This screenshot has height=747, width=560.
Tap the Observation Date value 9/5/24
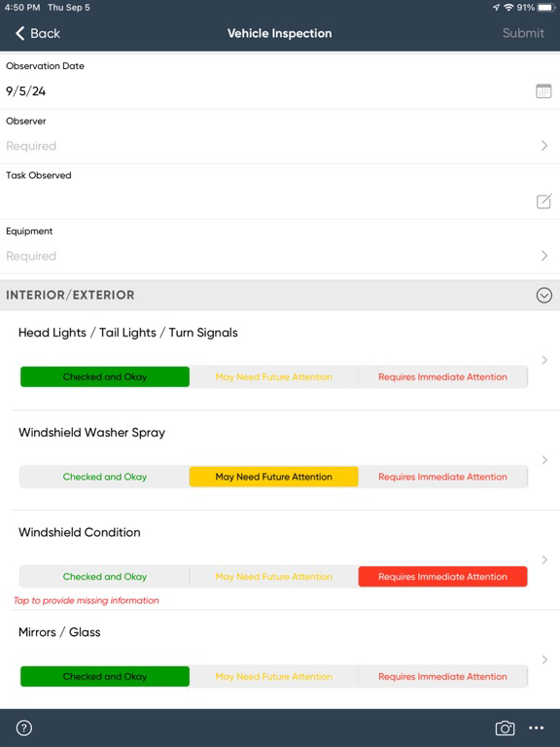(x=25, y=91)
